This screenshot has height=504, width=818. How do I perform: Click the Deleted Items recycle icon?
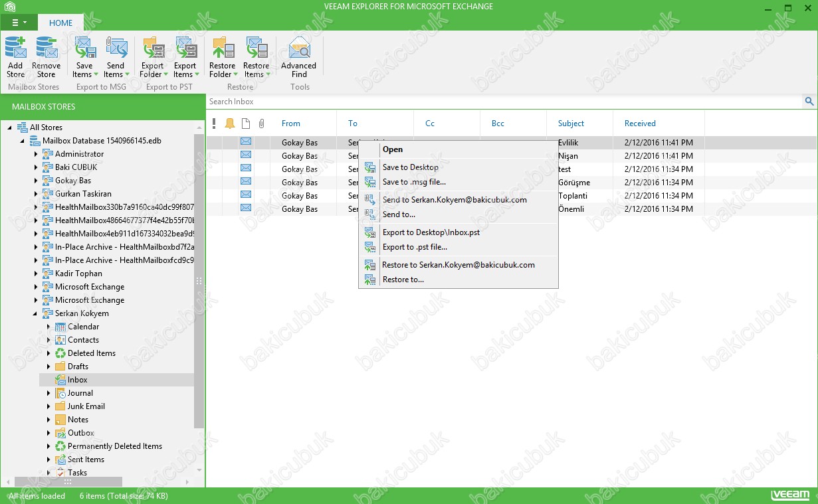point(60,353)
